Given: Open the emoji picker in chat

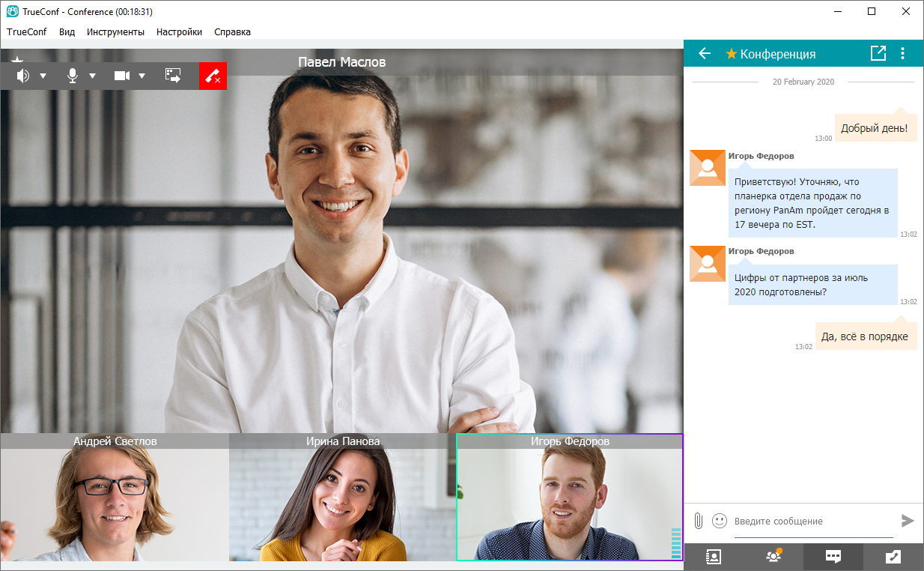Looking at the screenshot, I should (720, 521).
